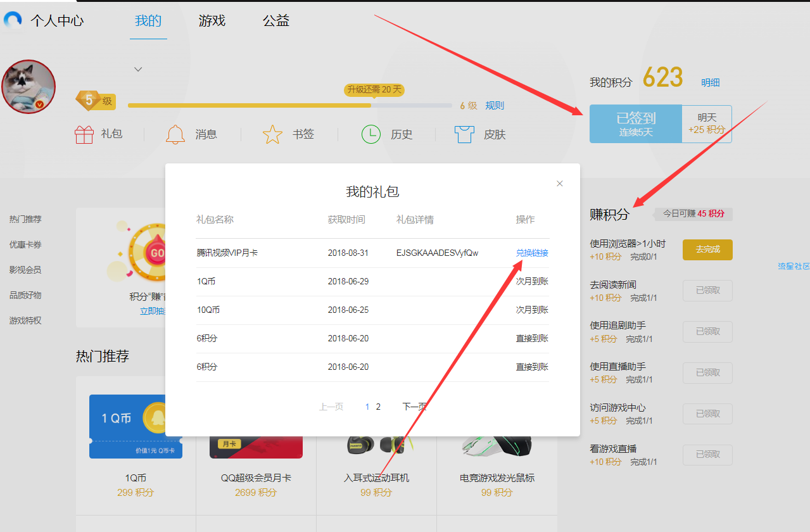Screen dimensions: 810x532
Task: Select 影视会员 in the left sidebar
Action: click(25, 270)
